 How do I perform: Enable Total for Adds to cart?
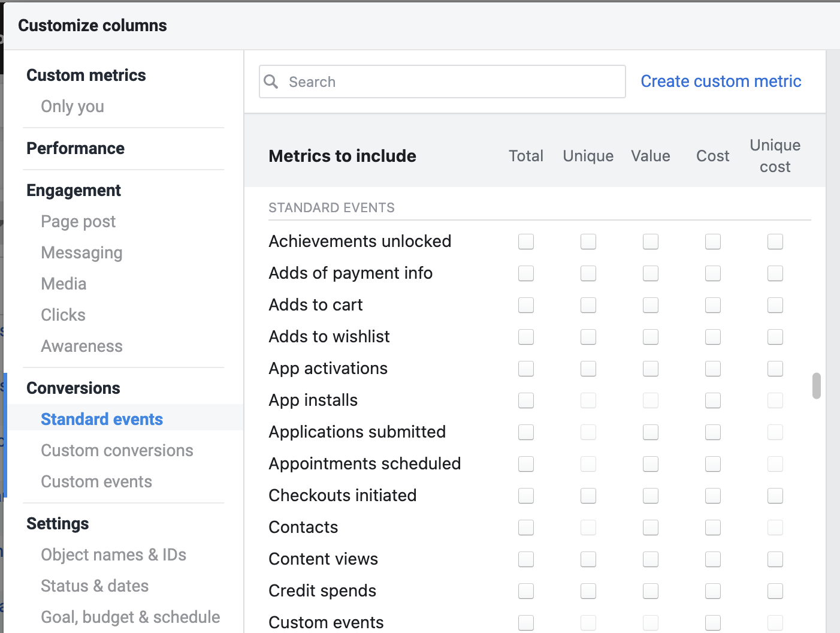pos(526,305)
